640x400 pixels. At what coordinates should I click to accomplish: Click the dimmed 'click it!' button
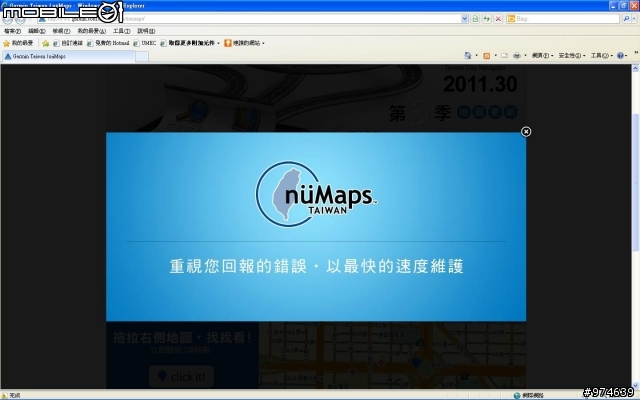pyautogui.click(x=181, y=376)
